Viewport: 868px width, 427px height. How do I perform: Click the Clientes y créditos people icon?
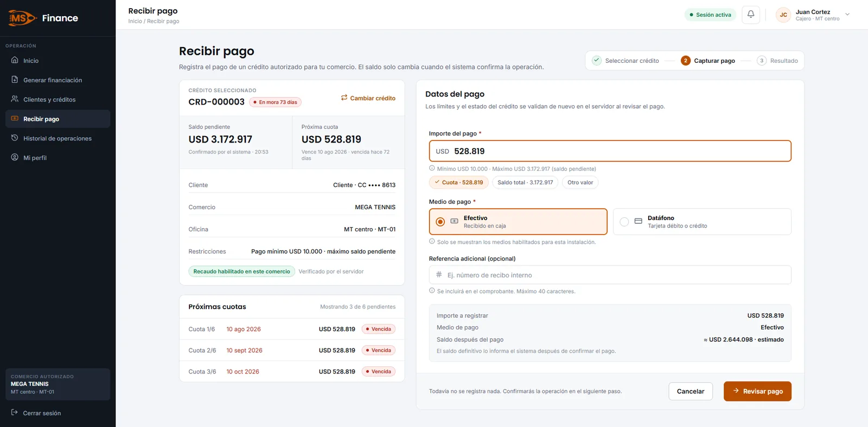15,99
